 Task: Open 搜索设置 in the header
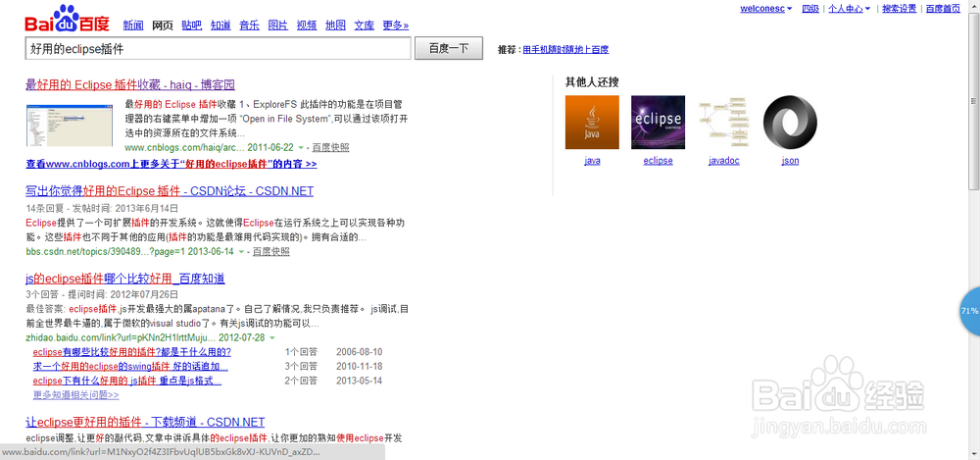pos(899,9)
